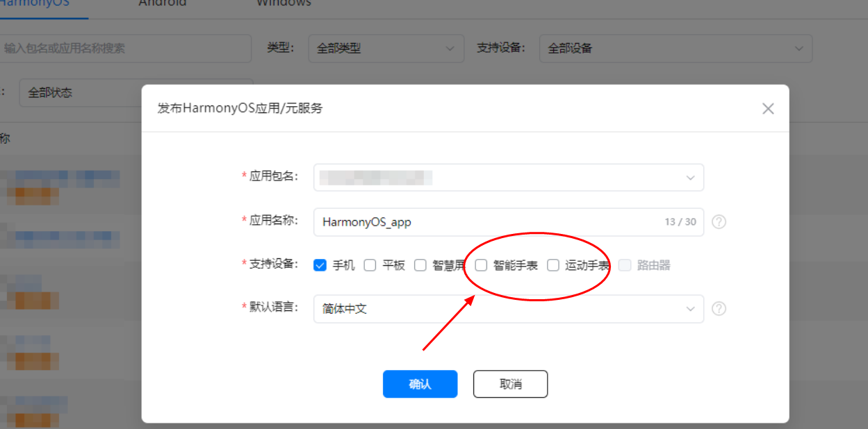The image size is (868, 429).
Task: Tick the 智能手表 checkbox
Action: (481, 265)
